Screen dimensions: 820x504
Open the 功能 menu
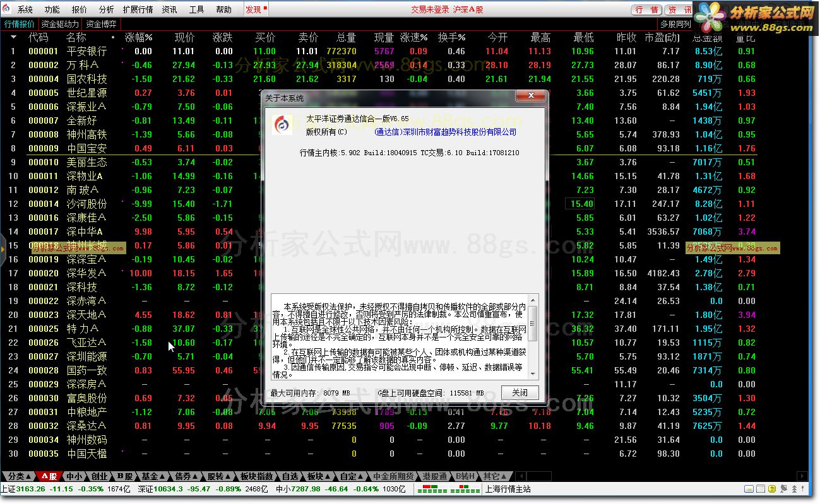pos(52,9)
